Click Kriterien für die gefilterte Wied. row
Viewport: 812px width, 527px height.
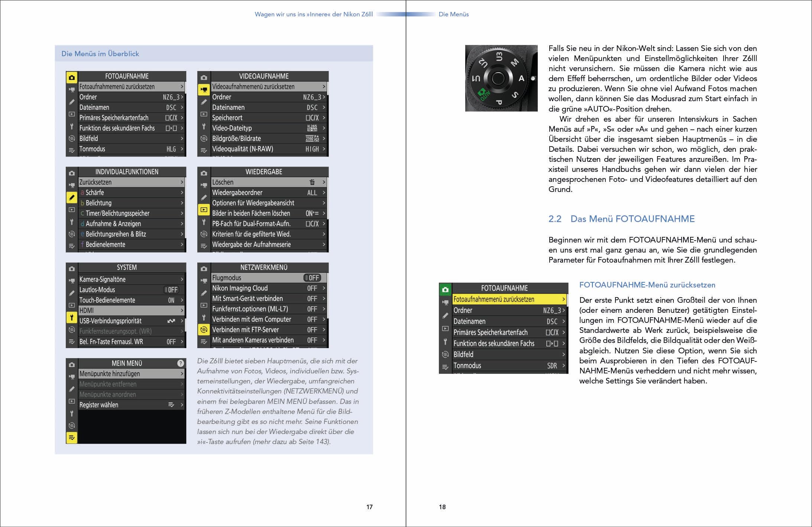point(269,234)
